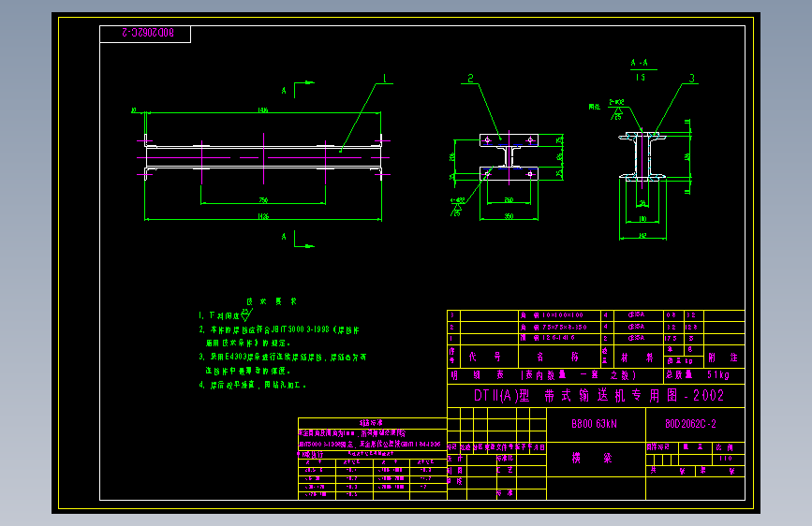Click the '1436' dimension under the beam view
The height and width of the screenshot is (526, 812).
[x=263, y=216]
